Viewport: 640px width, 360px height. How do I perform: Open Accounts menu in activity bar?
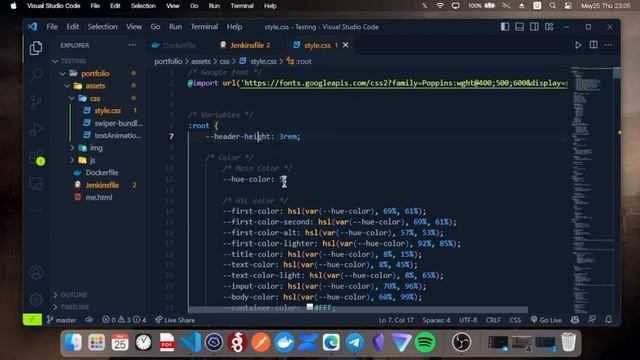(36, 272)
